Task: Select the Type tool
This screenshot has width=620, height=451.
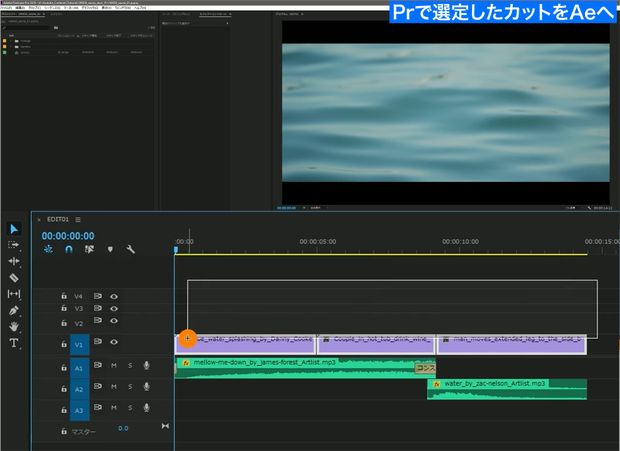Action: click(x=14, y=343)
